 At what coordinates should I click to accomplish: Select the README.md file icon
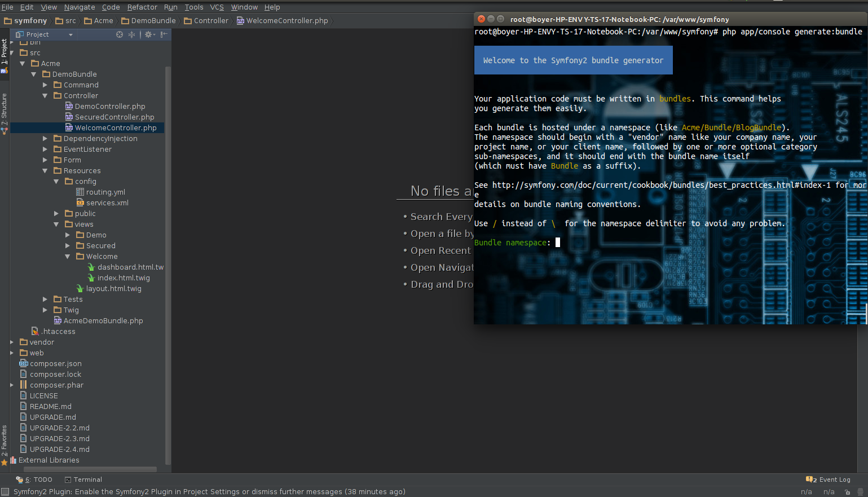pyautogui.click(x=24, y=406)
